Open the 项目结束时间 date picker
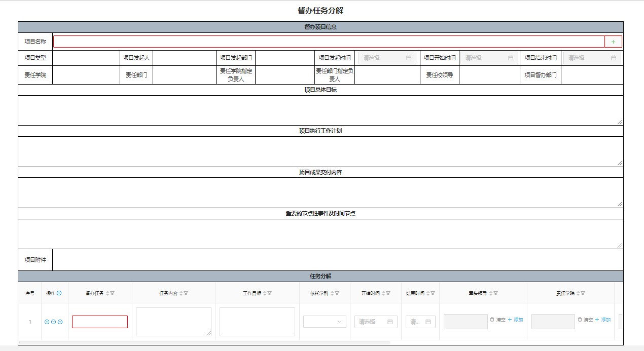Image resolution: width=644 pixels, height=351 pixels. coord(591,58)
